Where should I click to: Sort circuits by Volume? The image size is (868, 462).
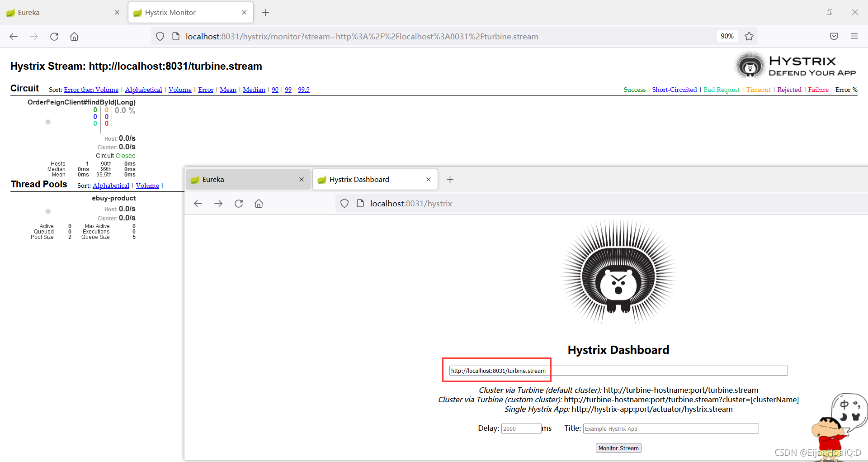point(180,90)
